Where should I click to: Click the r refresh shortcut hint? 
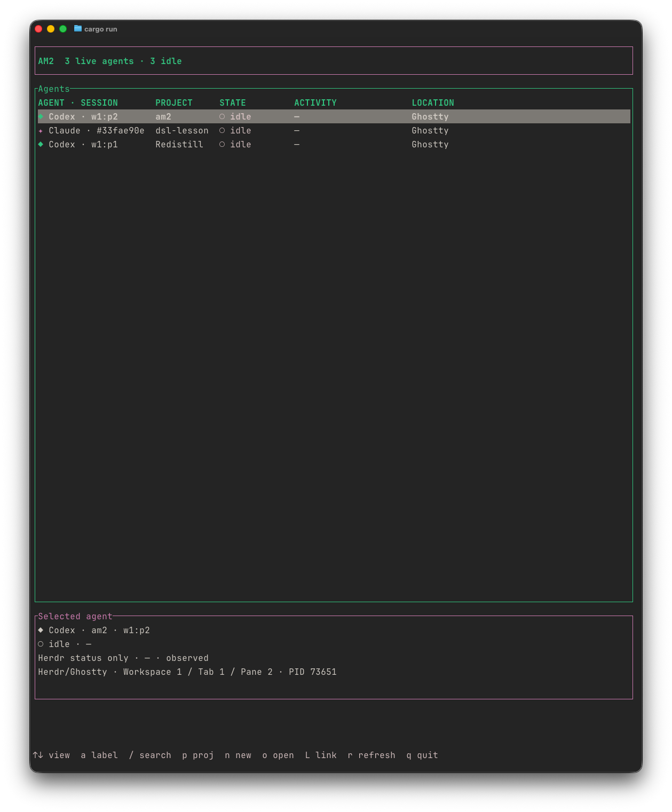(371, 755)
